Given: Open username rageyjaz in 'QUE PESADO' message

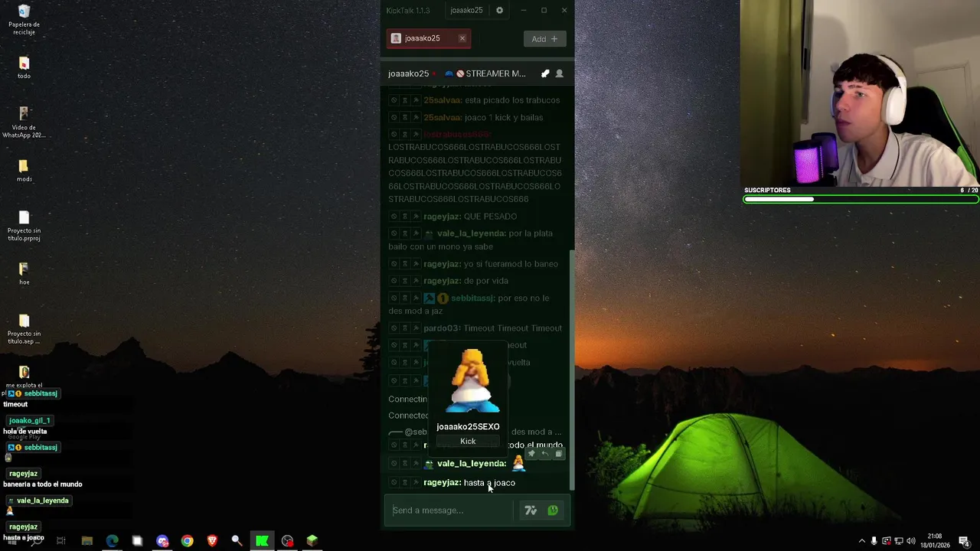Looking at the screenshot, I should pyautogui.click(x=442, y=217).
